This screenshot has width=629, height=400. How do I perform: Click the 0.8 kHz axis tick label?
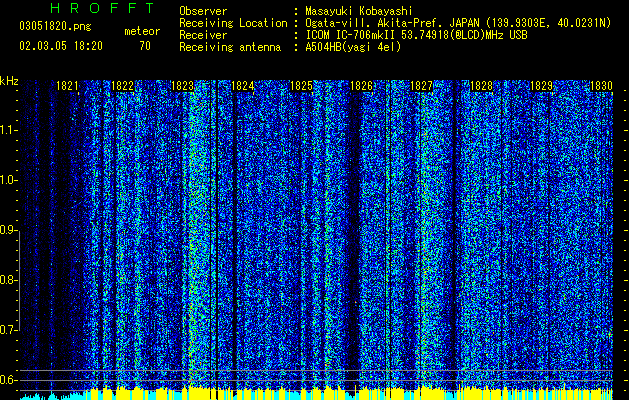(x=9, y=280)
